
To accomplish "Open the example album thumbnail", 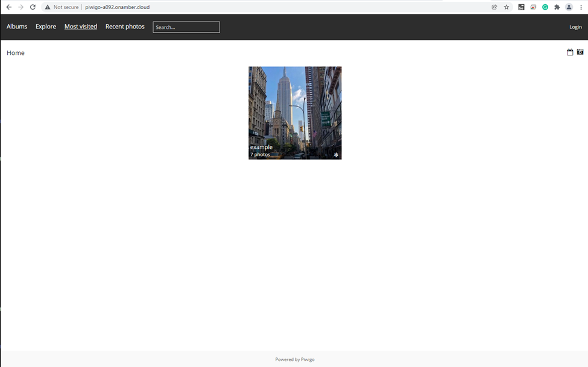I will [295, 113].
